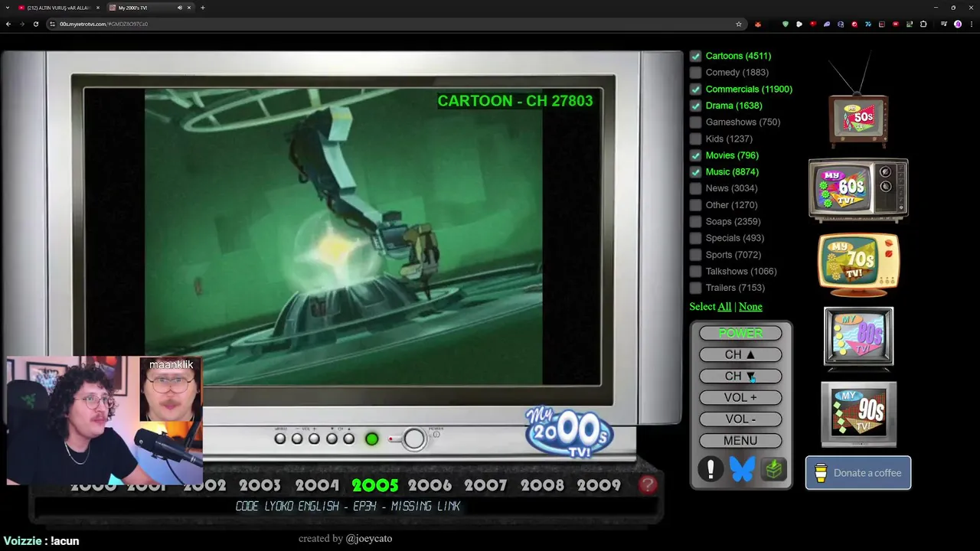Bookmark page with the star icon
Image resolution: width=980 pixels, height=551 pixels.
point(739,24)
